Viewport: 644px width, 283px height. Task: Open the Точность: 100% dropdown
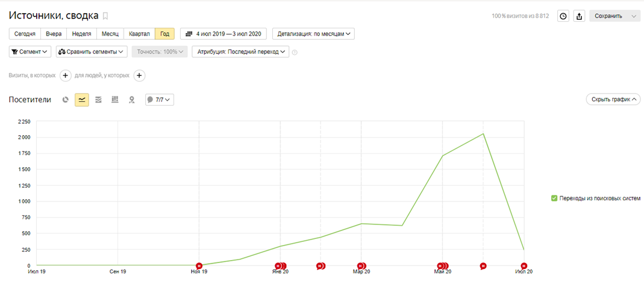click(160, 52)
